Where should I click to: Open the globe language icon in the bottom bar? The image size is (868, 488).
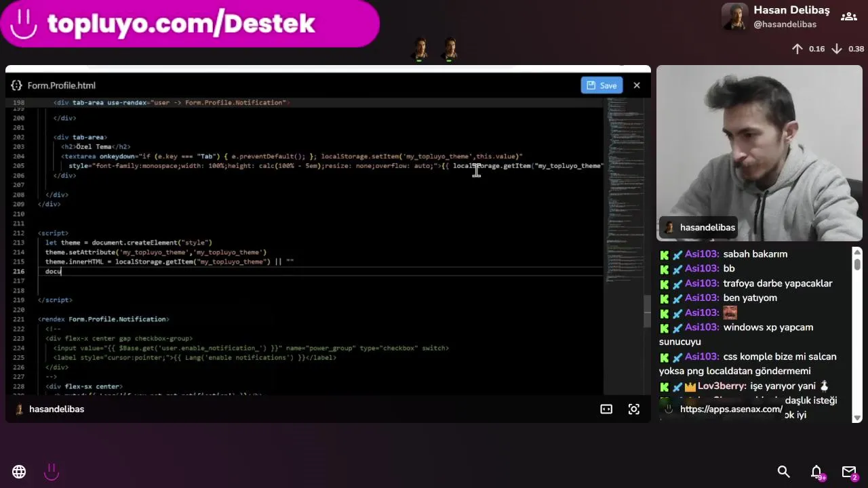(x=19, y=472)
